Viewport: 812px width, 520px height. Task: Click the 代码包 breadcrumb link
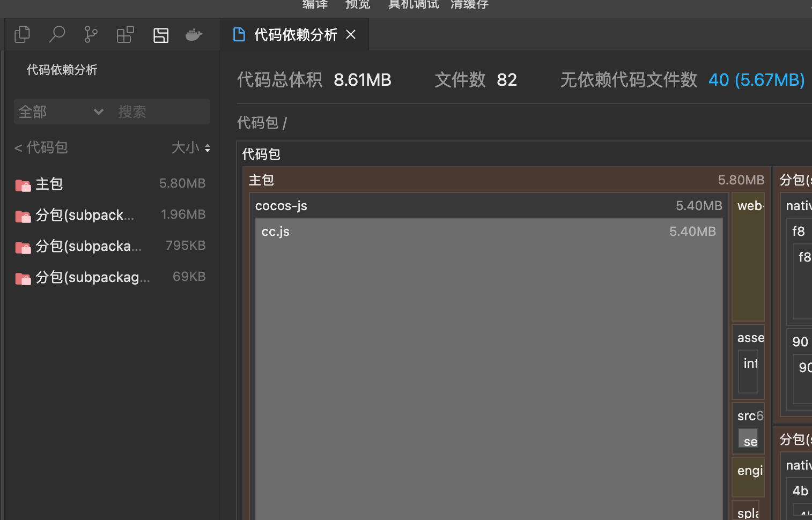point(257,123)
